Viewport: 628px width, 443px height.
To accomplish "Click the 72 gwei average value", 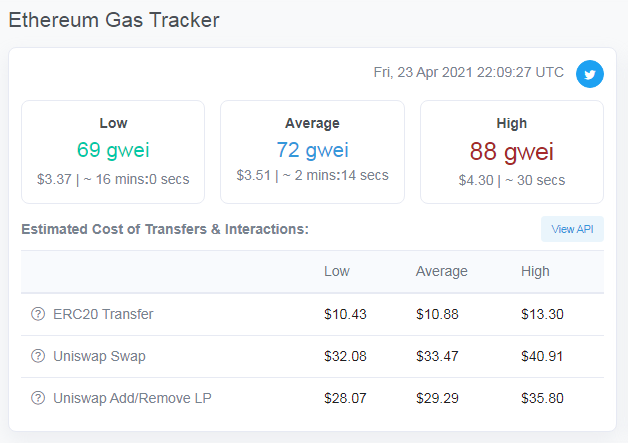I will coord(312,150).
